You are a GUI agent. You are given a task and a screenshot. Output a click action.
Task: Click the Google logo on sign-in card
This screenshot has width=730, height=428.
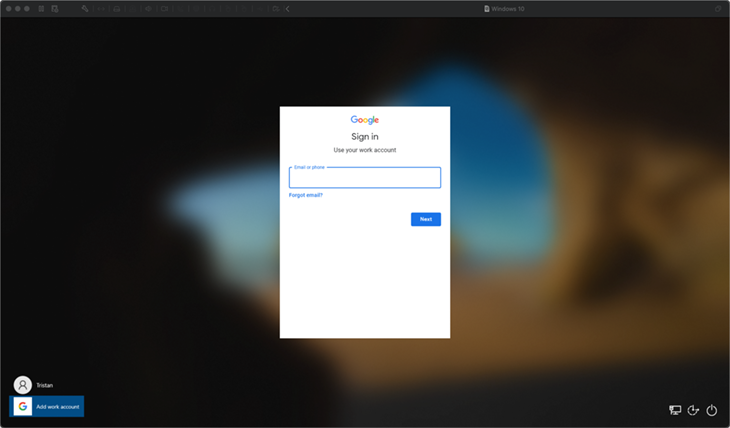pos(364,120)
